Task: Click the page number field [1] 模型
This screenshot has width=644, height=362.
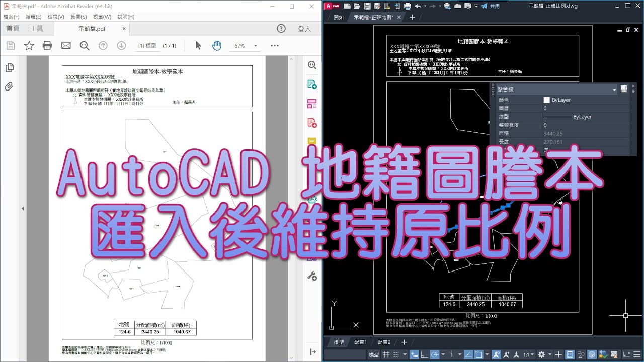Action: (147, 46)
